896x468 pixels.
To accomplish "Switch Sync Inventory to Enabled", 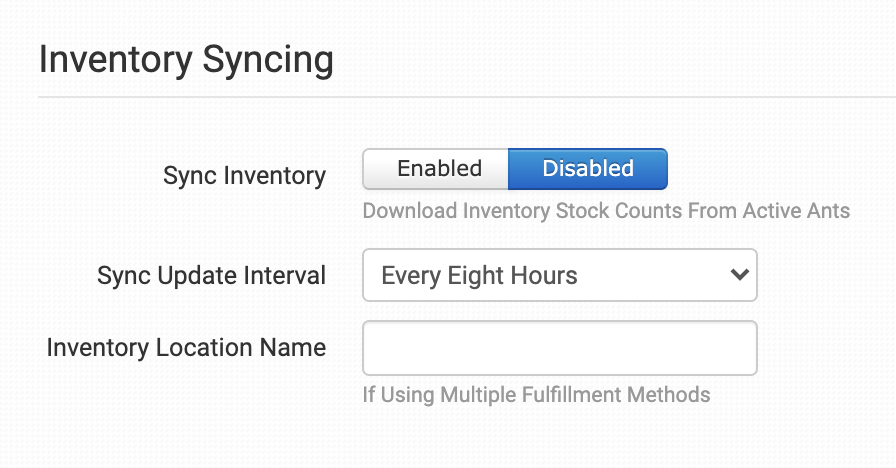I will tap(438, 169).
